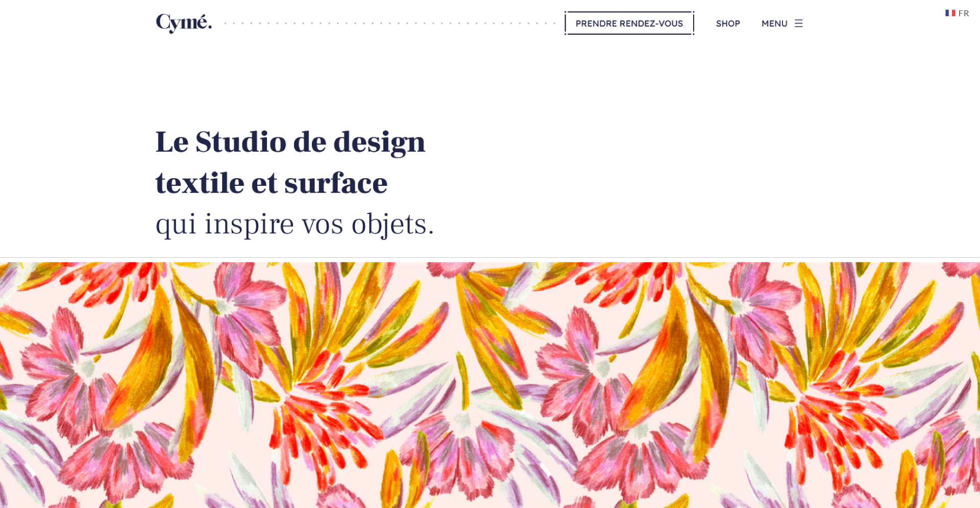This screenshot has height=508, width=980.
Task: Click the French flag icon
Action: coord(950,13)
